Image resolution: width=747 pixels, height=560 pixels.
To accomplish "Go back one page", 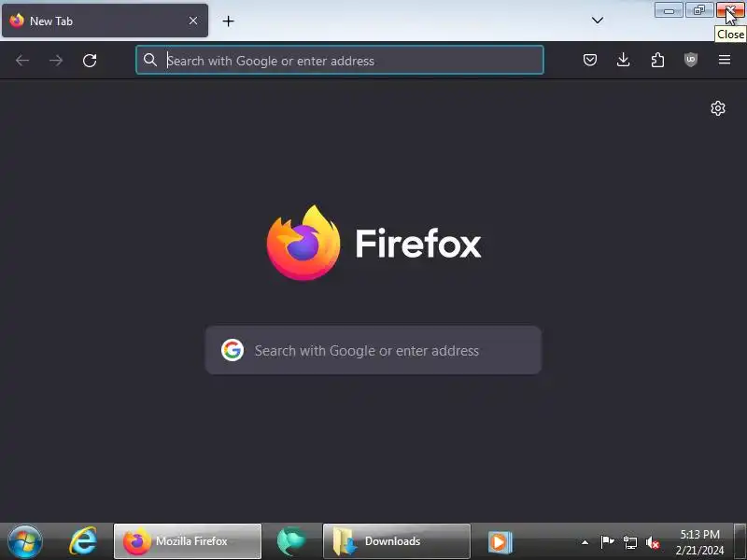I will (x=22, y=60).
